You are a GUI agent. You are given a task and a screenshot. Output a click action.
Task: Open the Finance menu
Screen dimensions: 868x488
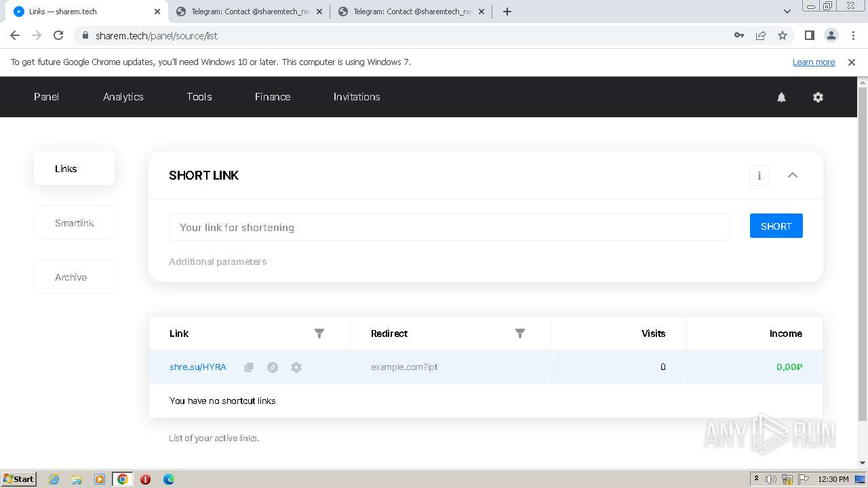273,97
